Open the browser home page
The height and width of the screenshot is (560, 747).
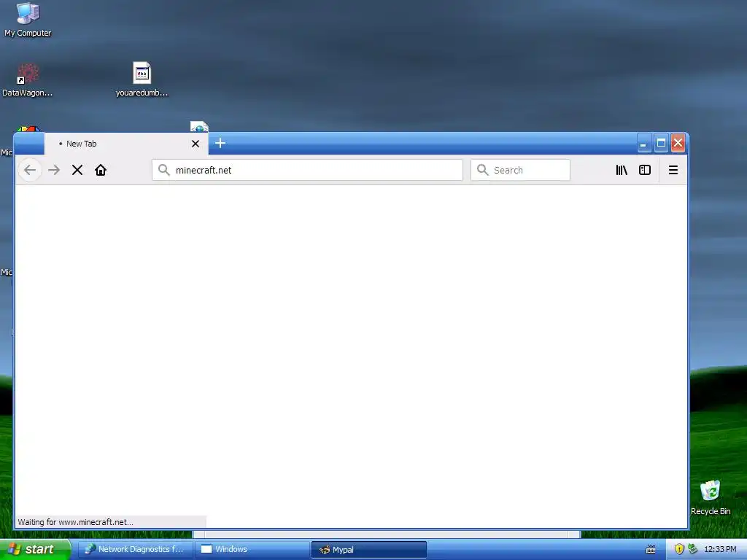101,170
